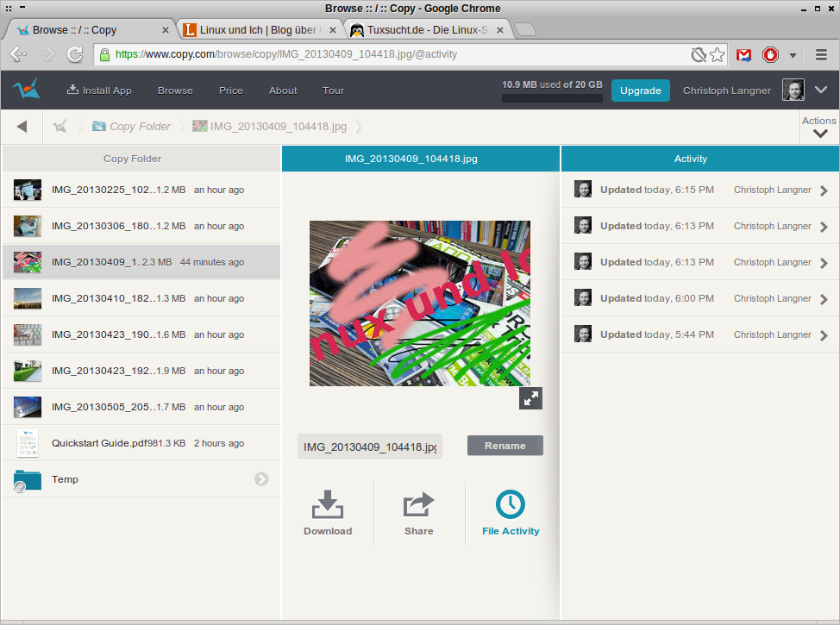Open user account dropdown chevron
This screenshot has height=625, width=840.
(x=821, y=90)
